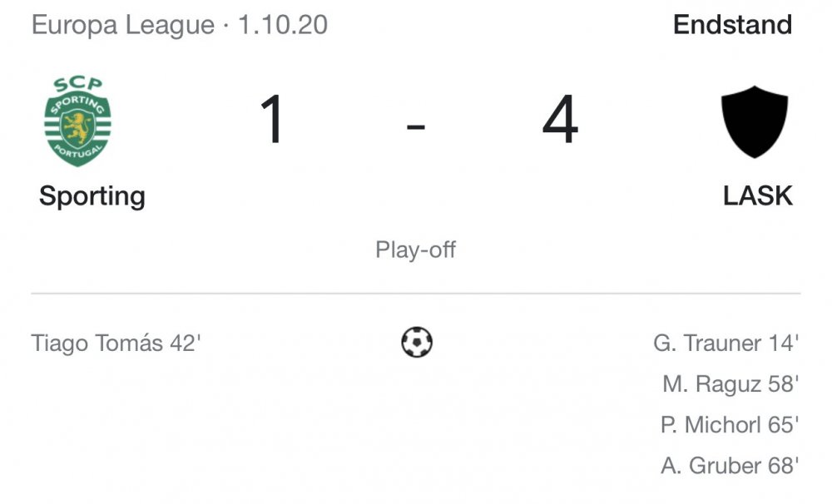
Task: Click the horizontal divider line below Play-off
Action: 415,293
